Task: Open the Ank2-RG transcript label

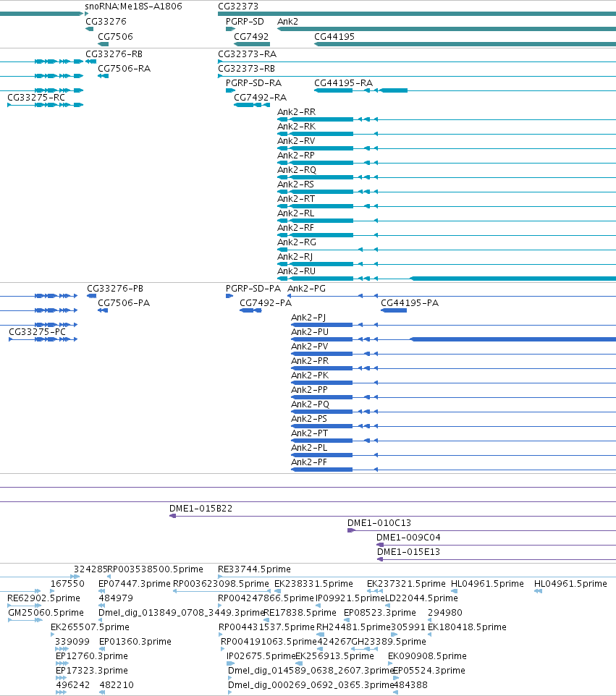Action: tap(297, 242)
